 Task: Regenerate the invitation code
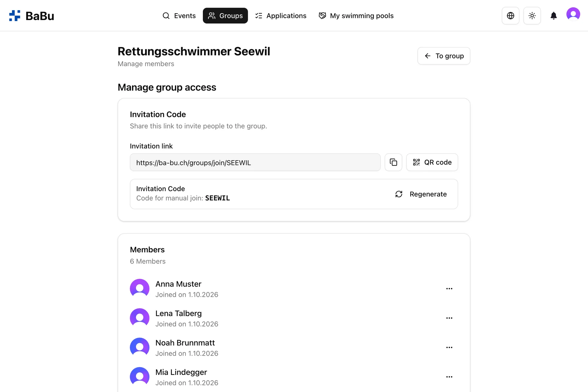point(421,194)
